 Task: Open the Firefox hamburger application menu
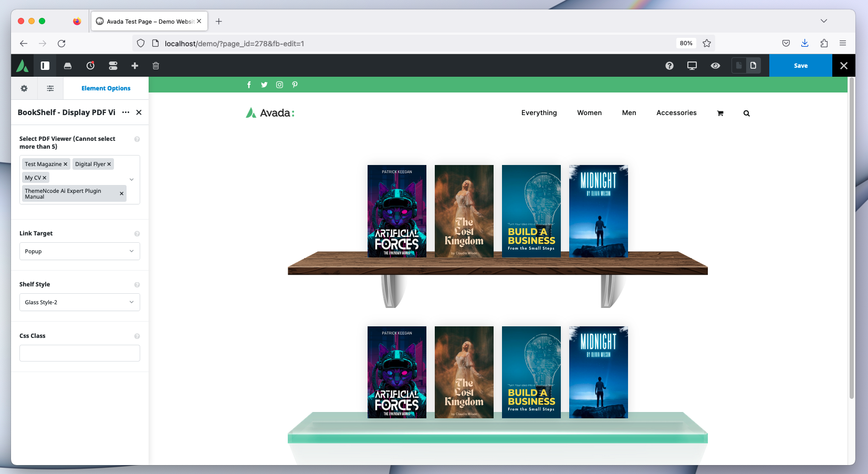coord(843,44)
